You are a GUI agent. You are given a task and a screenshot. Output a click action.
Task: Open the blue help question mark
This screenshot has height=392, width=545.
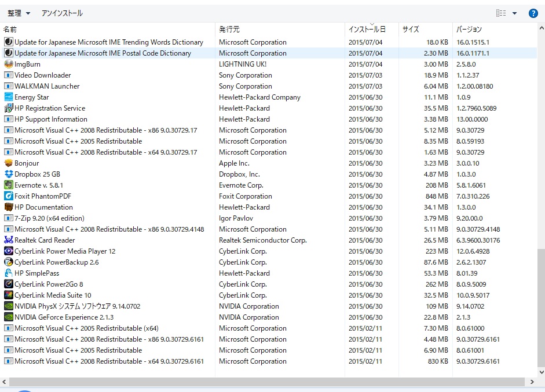click(x=533, y=13)
